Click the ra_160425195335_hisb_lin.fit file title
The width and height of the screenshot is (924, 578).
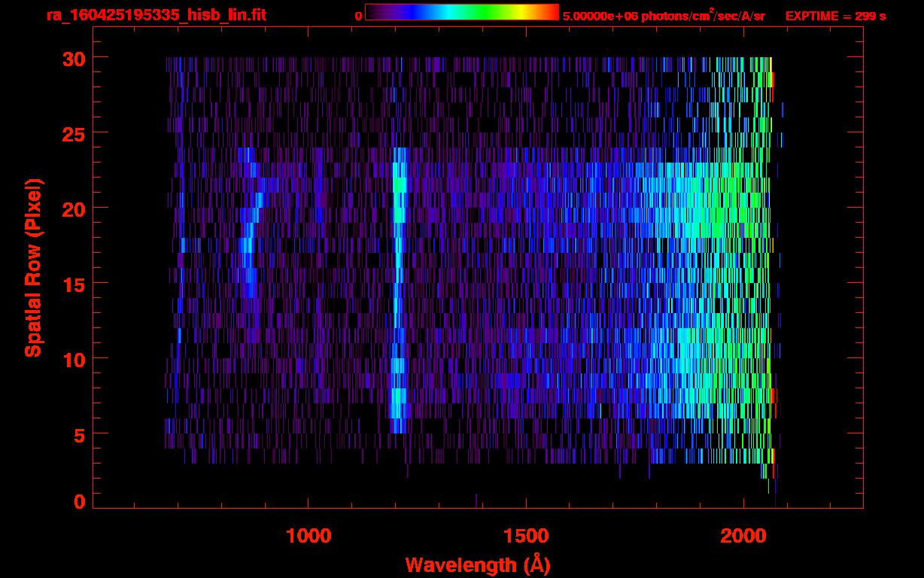(x=156, y=15)
